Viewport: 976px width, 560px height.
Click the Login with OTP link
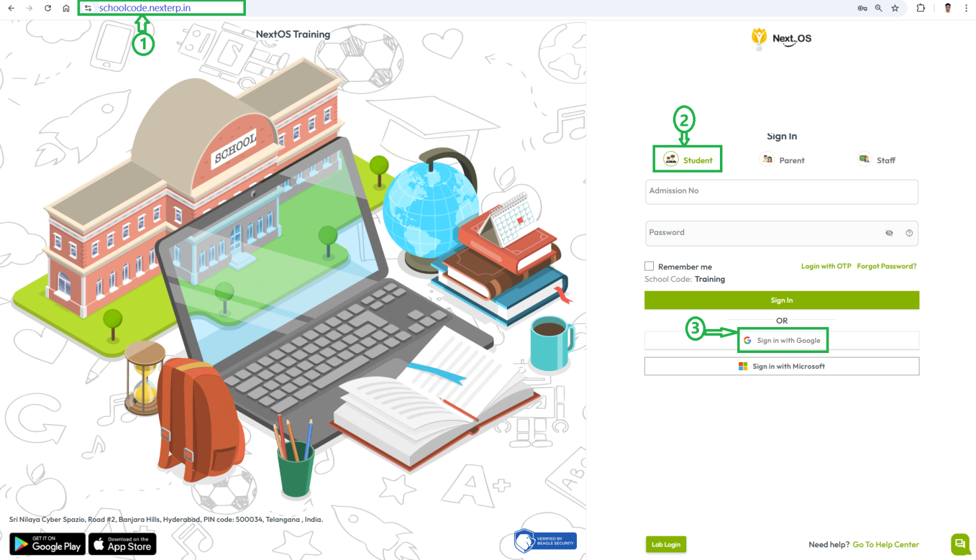coord(826,266)
